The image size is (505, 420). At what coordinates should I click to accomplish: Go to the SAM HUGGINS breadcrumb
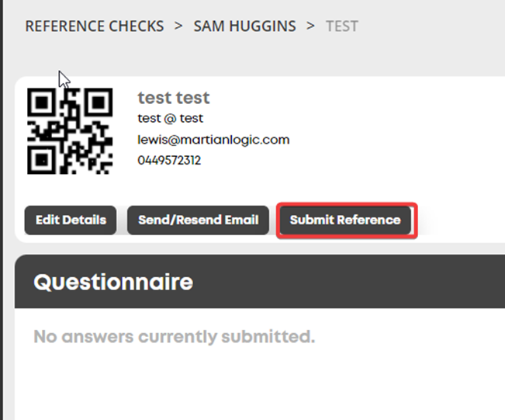pyautogui.click(x=244, y=26)
